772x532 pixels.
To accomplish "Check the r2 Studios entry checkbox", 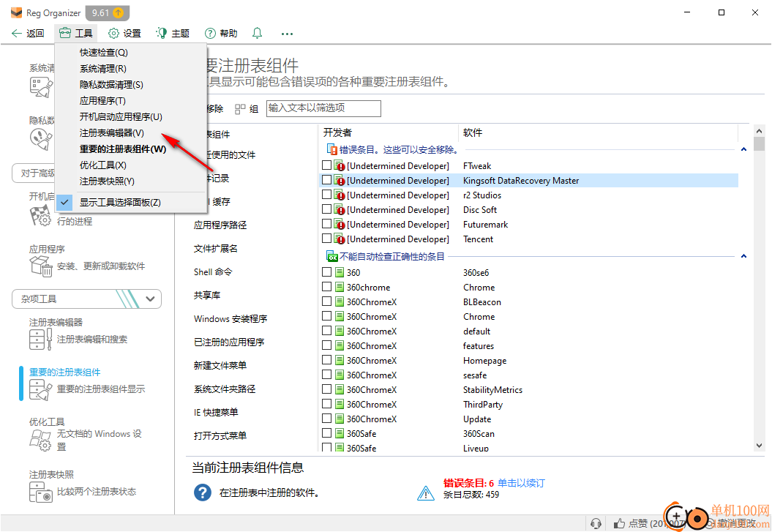I will pyautogui.click(x=326, y=195).
